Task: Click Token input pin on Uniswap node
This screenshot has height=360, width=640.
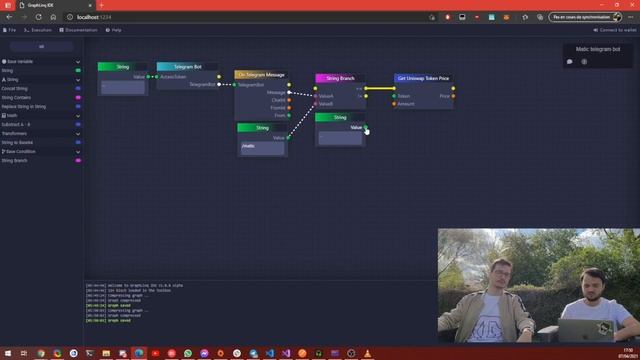Action: pyautogui.click(x=394, y=96)
